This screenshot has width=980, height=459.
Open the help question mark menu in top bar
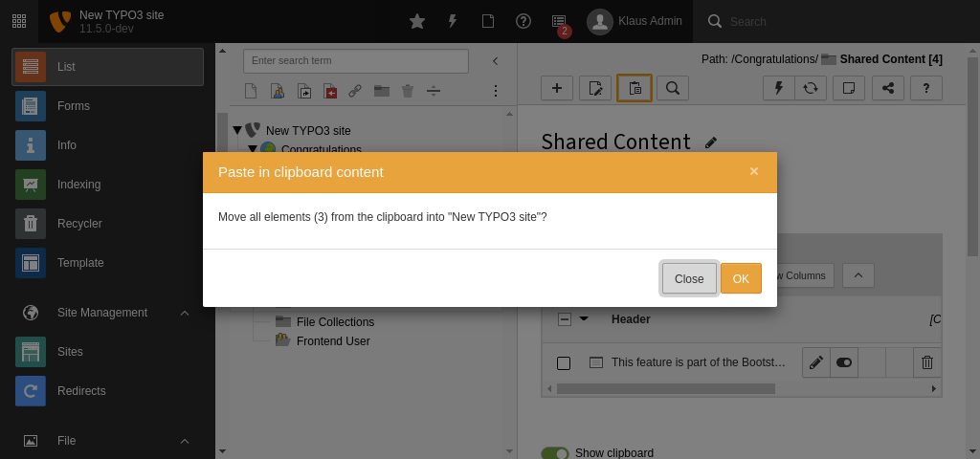[x=523, y=21]
